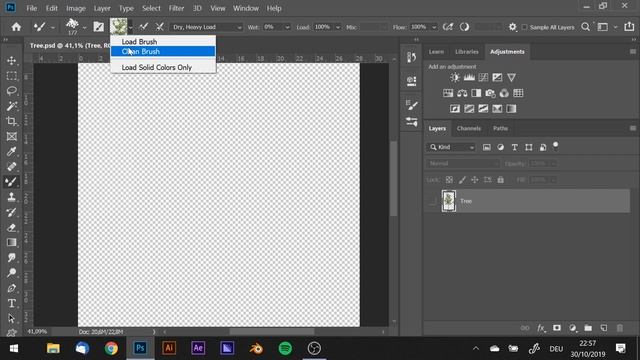Open the Brush Settings panel icon

click(411, 105)
